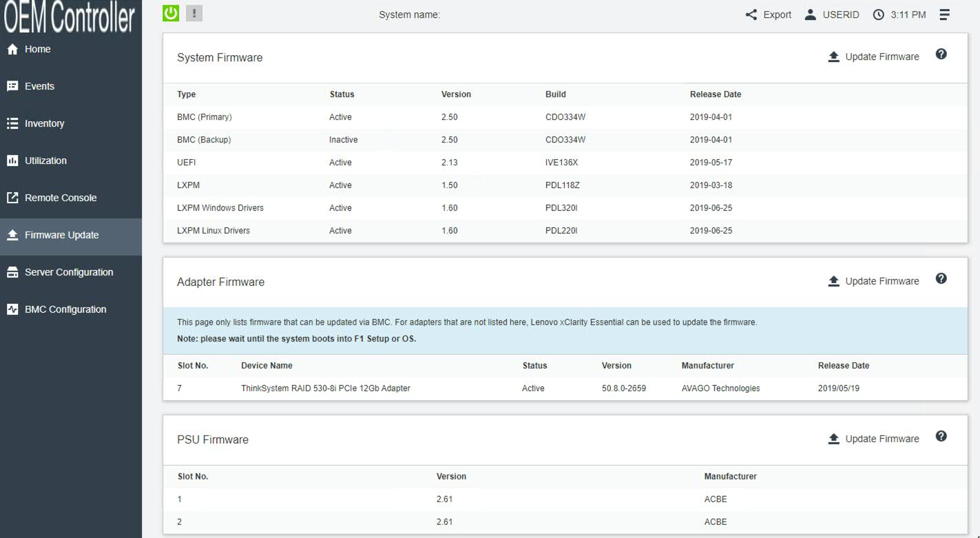Screen dimensions: 980x538
Task: Click the BMC Configuration pulse icon
Action: tap(12, 309)
